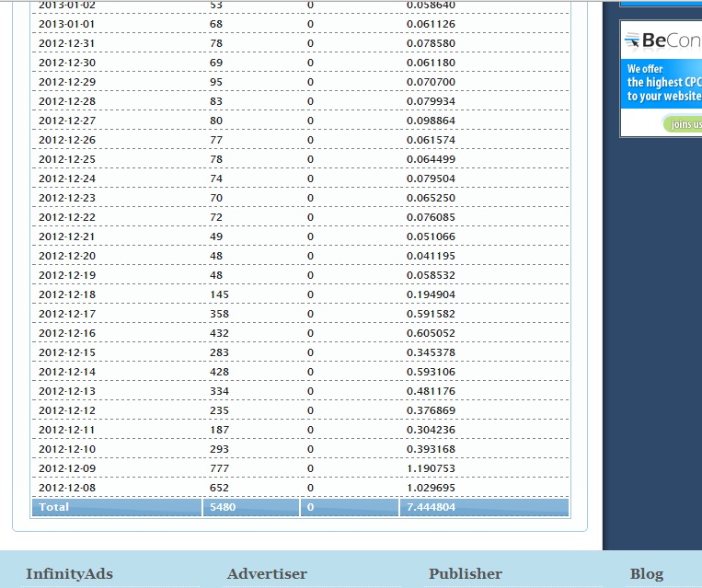The height and width of the screenshot is (588, 702).
Task: Click the earnings value 0.481176
Action: click(x=431, y=391)
